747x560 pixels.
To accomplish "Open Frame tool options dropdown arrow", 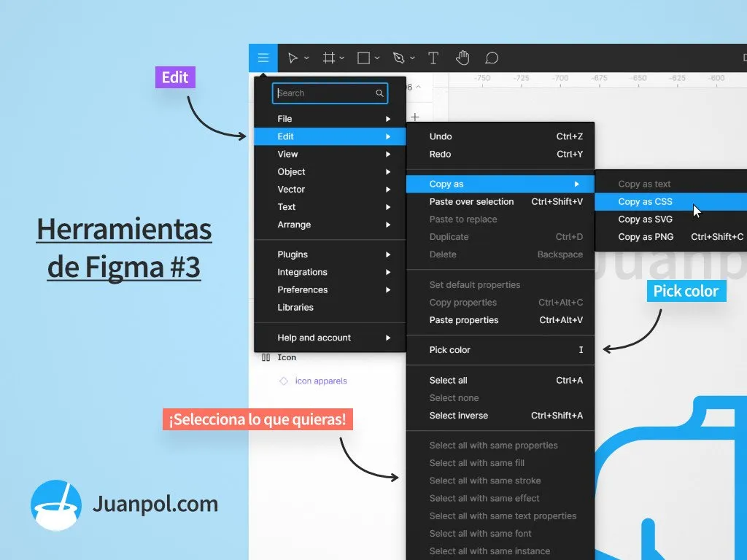I will 341,58.
